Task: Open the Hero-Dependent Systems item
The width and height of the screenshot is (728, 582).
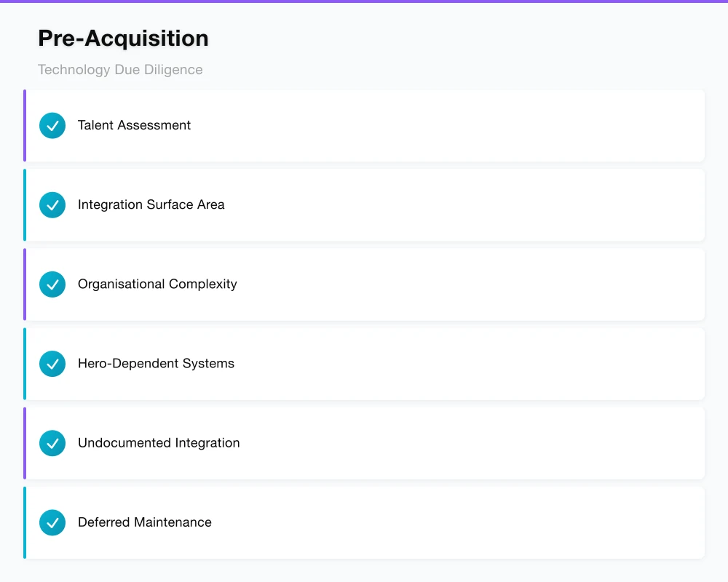Action: point(364,364)
